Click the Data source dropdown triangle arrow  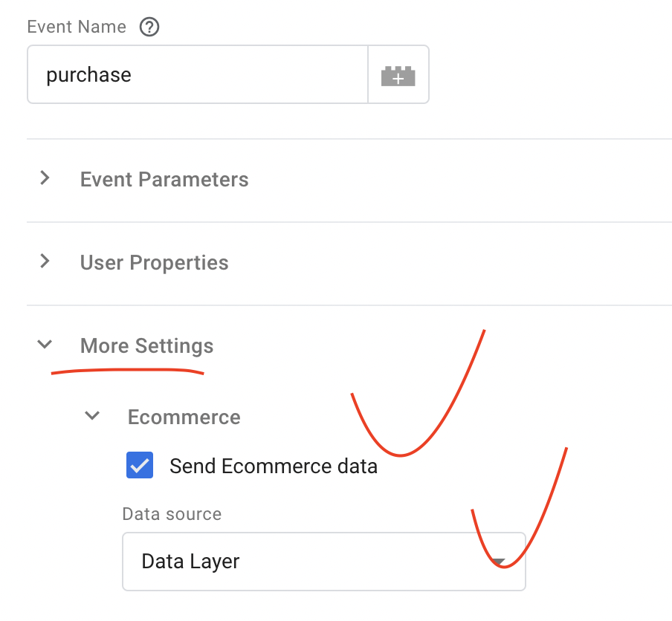coord(498,562)
